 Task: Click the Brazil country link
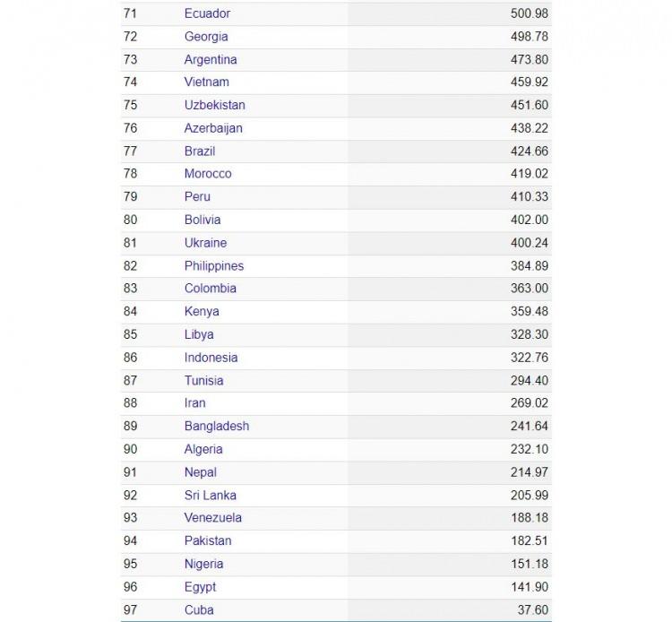pyautogui.click(x=200, y=151)
